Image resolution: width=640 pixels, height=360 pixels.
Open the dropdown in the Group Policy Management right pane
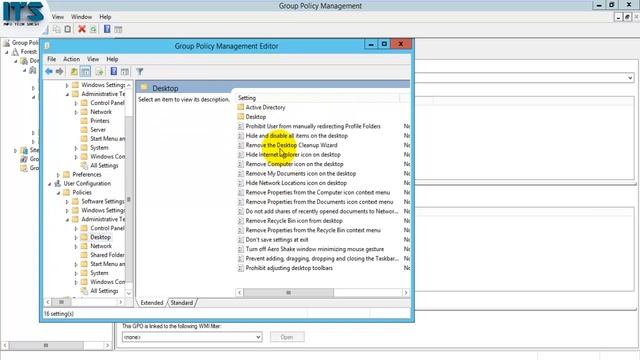pyautogui.click(x=630, y=78)
